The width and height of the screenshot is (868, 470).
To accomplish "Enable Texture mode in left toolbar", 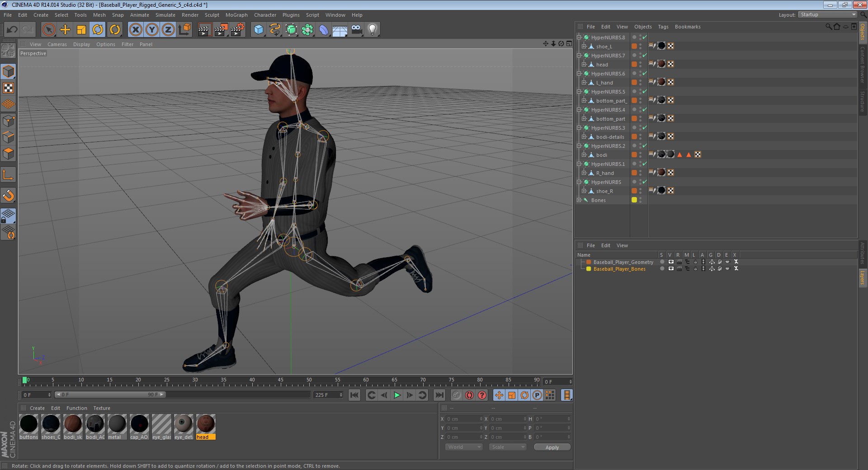I will [x=9, y=88].
